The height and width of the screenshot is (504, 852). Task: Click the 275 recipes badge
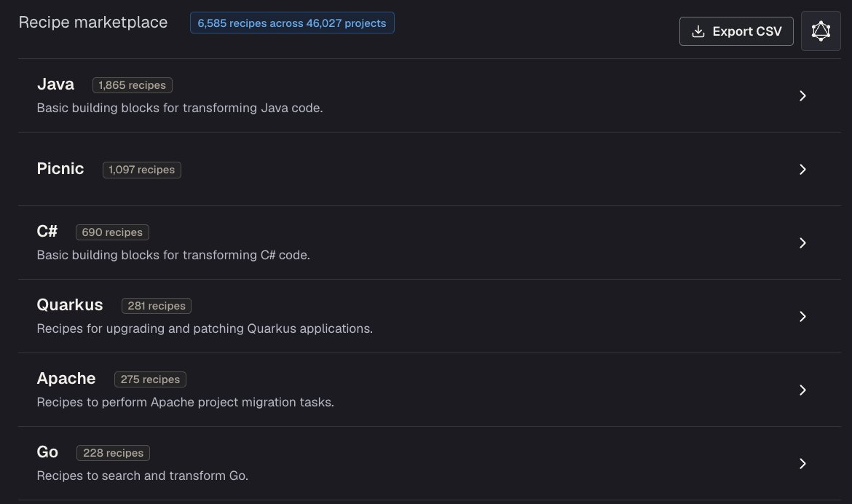coord(150,379)
